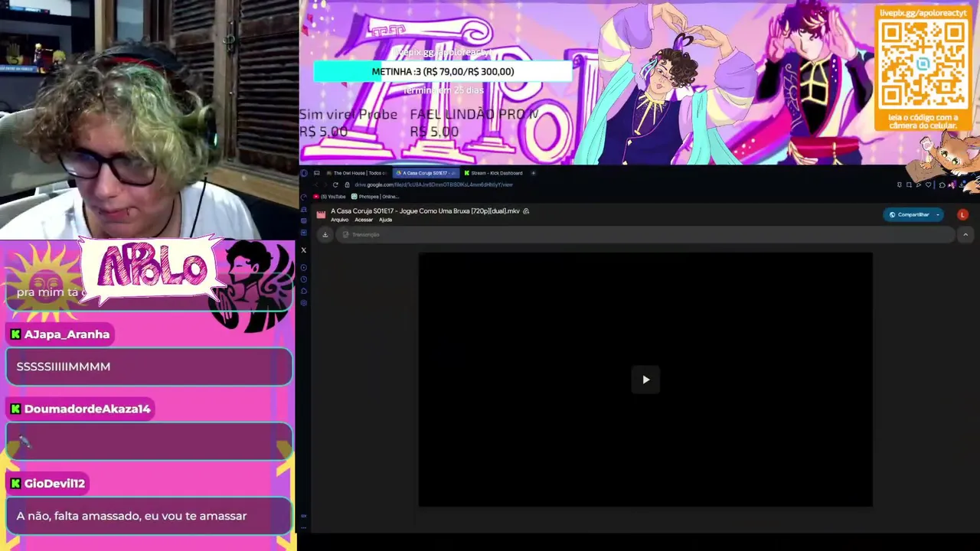980x551 pixels.
Task: Click the play circle icon in sidebar
Action: pos(303,267)
